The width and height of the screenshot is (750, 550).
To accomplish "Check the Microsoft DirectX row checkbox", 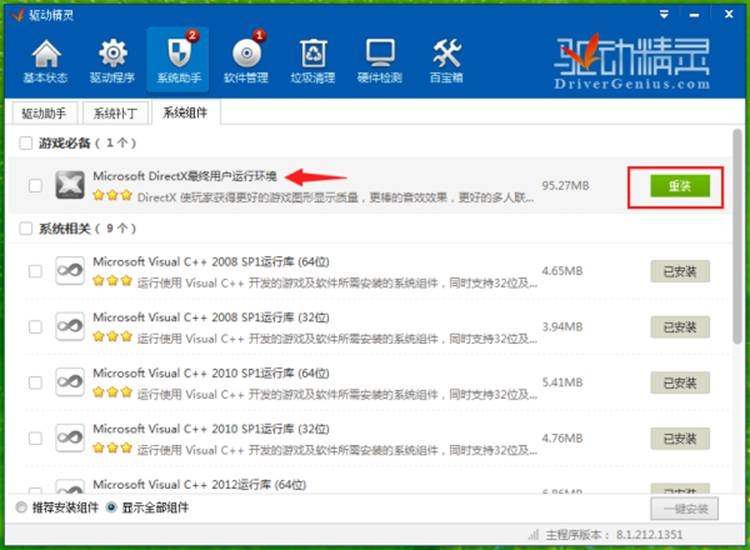I will [x=35, y=185].
